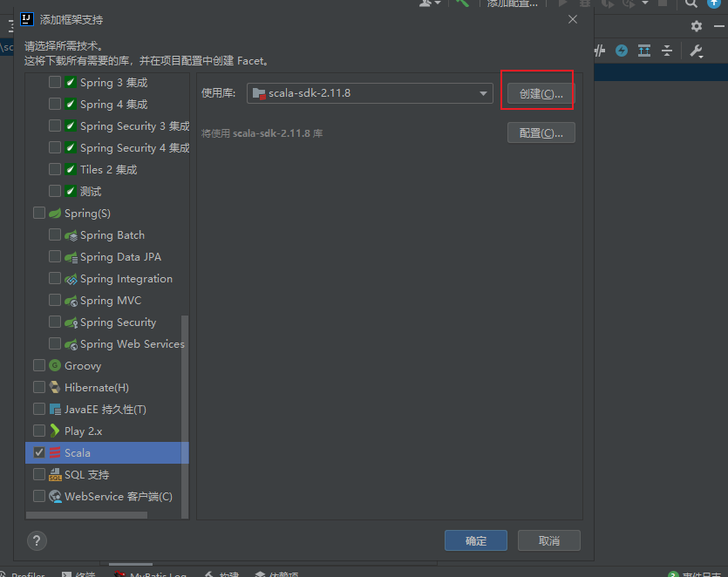Close the 添加框架支持 dialog
Viewport: 728px width, 577px height.
pos(573,19)
